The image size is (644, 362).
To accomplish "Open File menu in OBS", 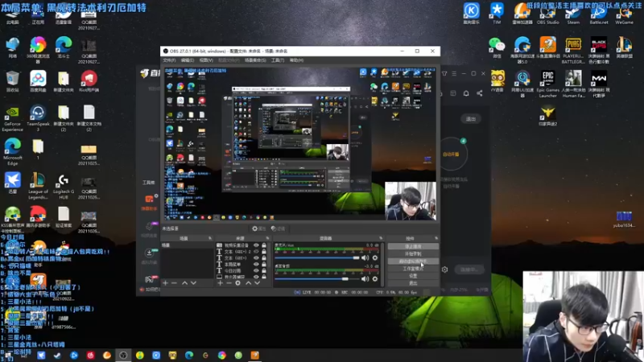I will tap(169, 60).
